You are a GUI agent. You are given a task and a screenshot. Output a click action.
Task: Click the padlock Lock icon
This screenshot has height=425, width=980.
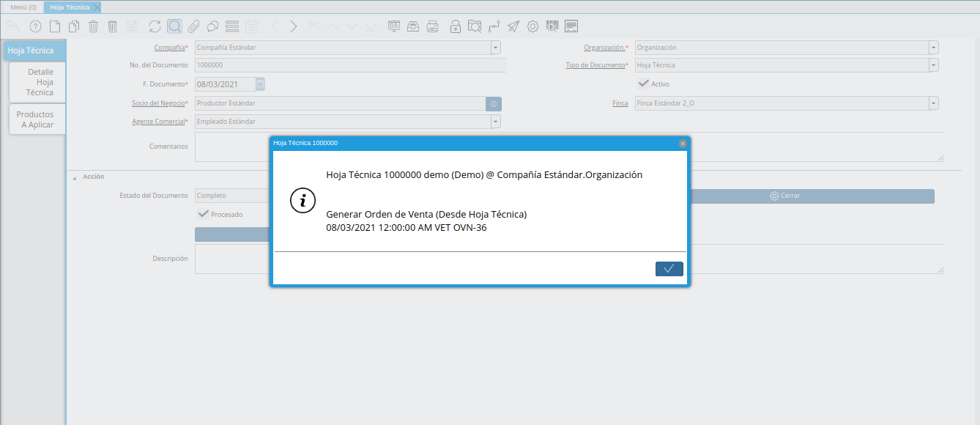click(x=456, y=26)
